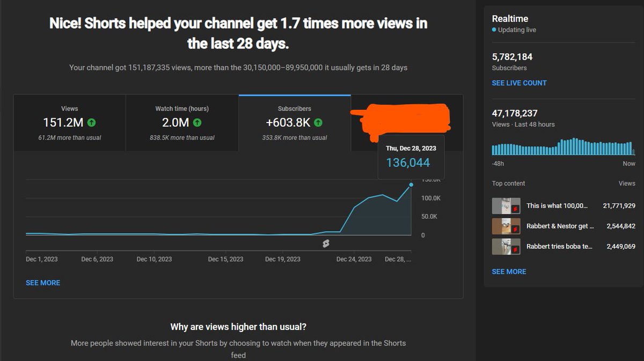
Task: Click the 'Rabbert tries boba te...' title
Action: pyautogui.click(x=560, y=247)
